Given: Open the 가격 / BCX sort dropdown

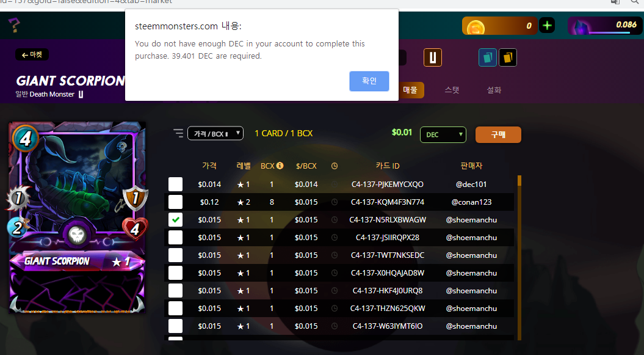Looking at the screenshot, I should [215, 133].
